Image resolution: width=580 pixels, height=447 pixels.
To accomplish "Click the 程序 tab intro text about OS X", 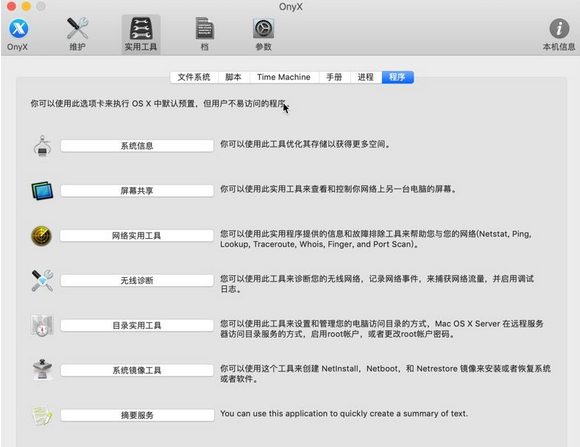I will pyautogui.click(x=158, y=104).
